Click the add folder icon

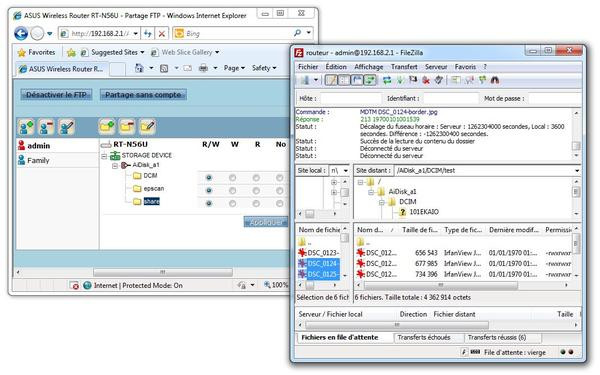[x=107, y=127]
